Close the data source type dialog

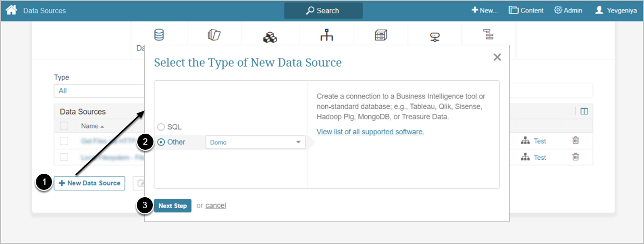(497, 57)
